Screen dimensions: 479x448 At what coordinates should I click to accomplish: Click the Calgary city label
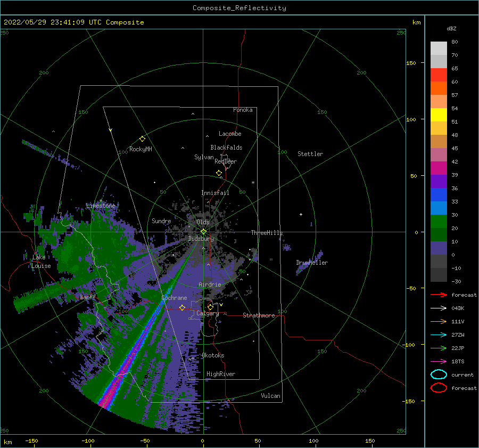point(208,313)
